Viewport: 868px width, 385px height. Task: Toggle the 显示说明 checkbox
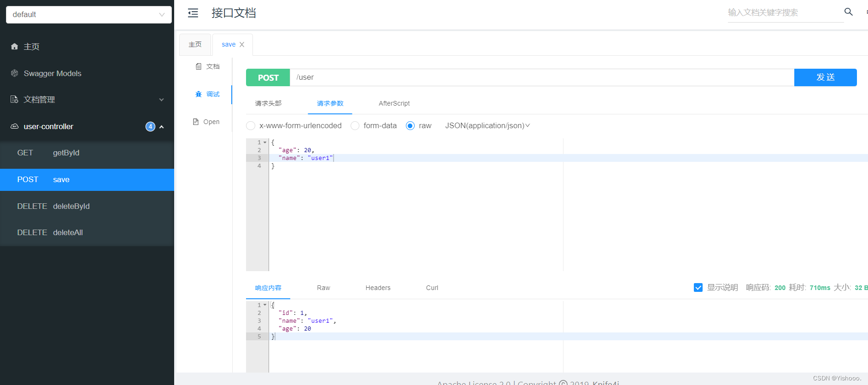point(698,288)
